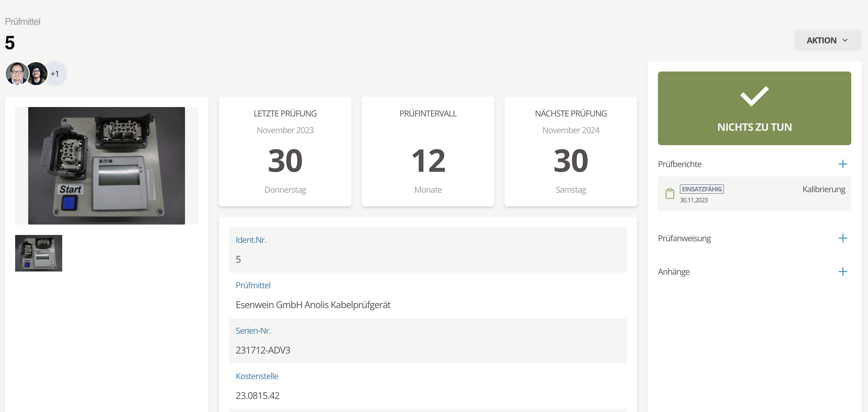The width and height of the screenshot is (868, 412).
Task: Click the Prüfberichte section heading
Action: pos(680,164)
